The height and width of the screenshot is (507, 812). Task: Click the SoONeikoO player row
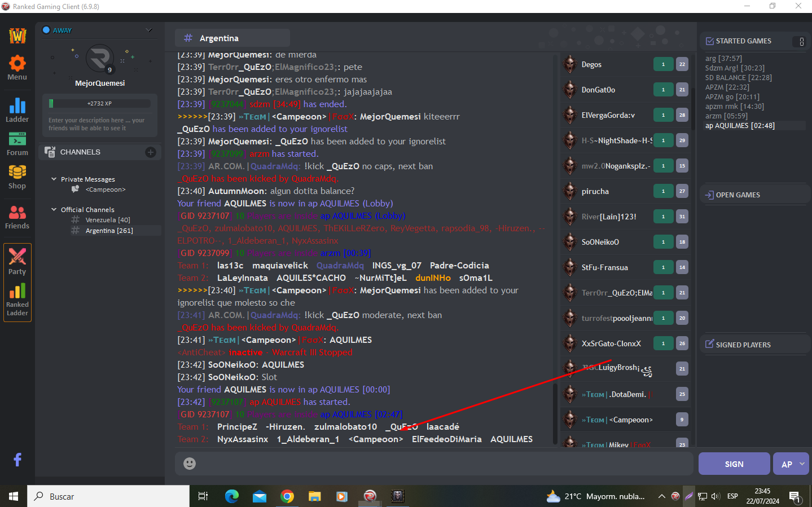[625, 242]
